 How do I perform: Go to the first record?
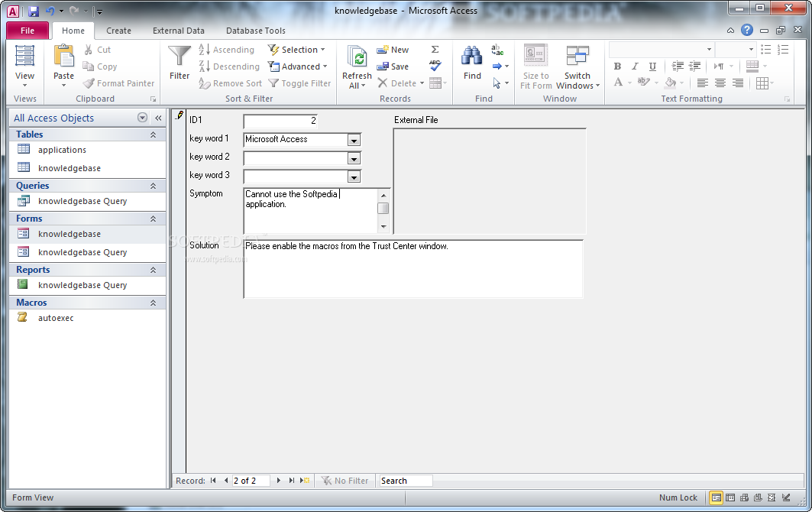213,481
